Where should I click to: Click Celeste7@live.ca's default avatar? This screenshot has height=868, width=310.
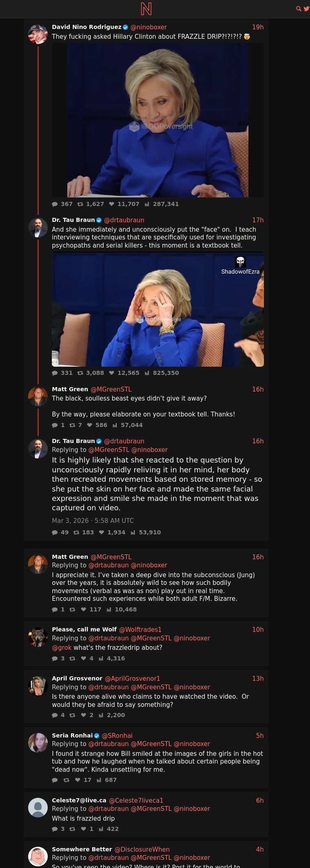38,808
